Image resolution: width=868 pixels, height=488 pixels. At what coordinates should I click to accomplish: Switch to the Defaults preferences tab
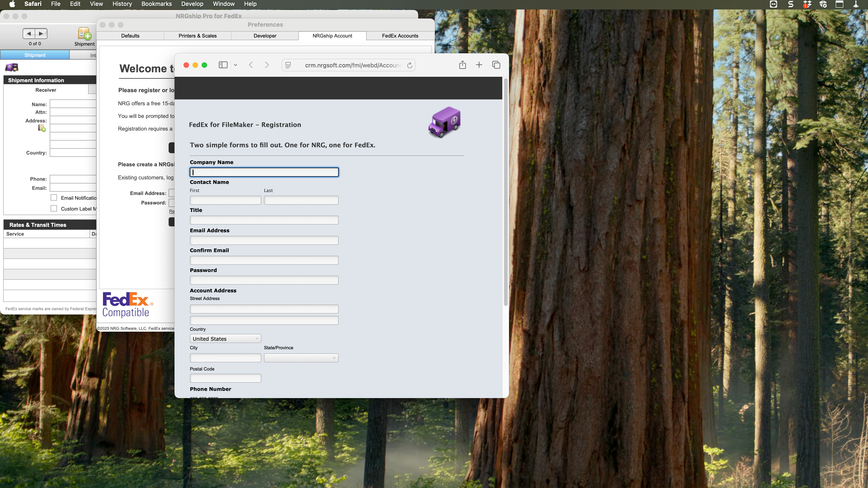130,36
